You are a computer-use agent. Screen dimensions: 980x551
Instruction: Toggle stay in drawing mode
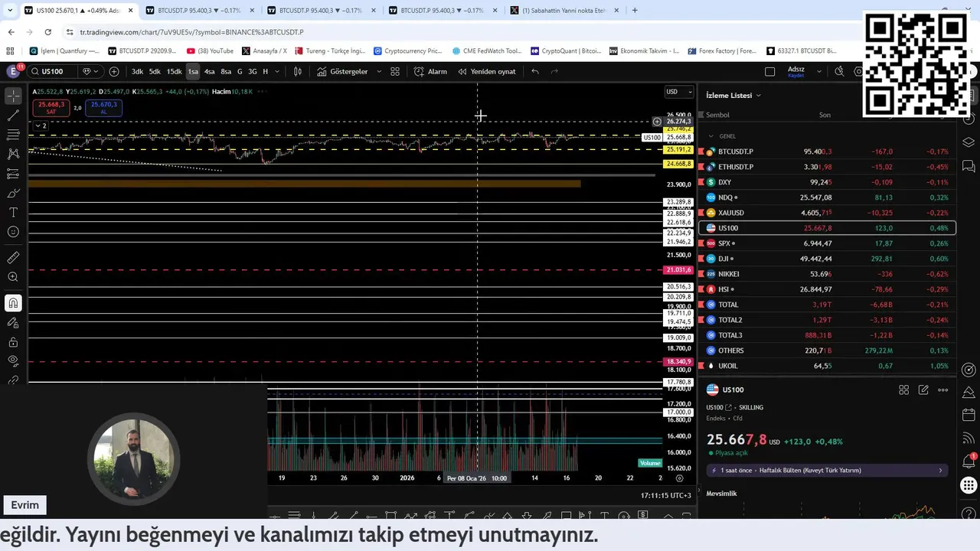tap(13, 323)
